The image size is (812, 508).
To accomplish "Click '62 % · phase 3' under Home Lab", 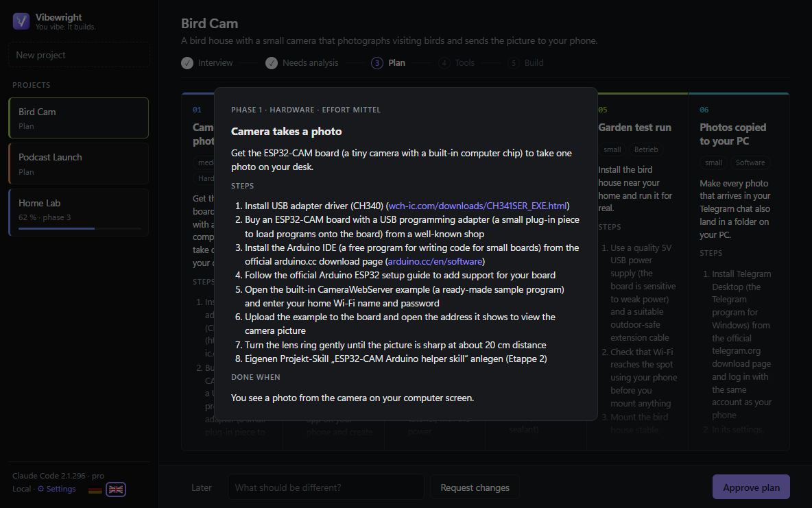I will pos(45,217).
